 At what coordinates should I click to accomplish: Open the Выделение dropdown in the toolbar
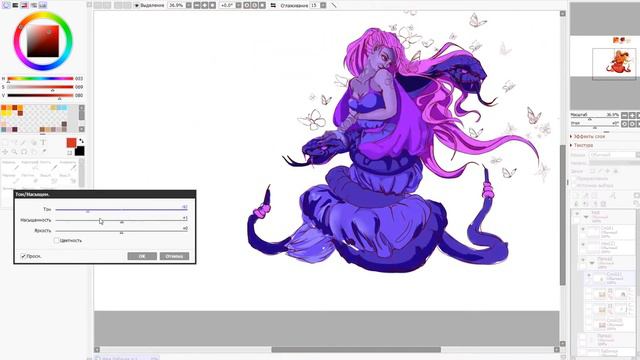[150, 5]
